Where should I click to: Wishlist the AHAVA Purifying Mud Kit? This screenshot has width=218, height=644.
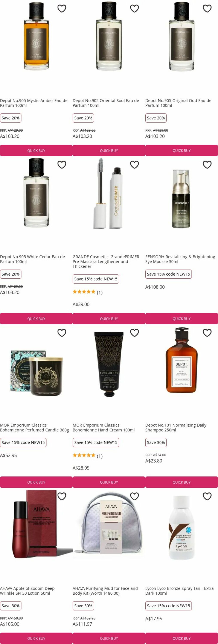[134, 496]
